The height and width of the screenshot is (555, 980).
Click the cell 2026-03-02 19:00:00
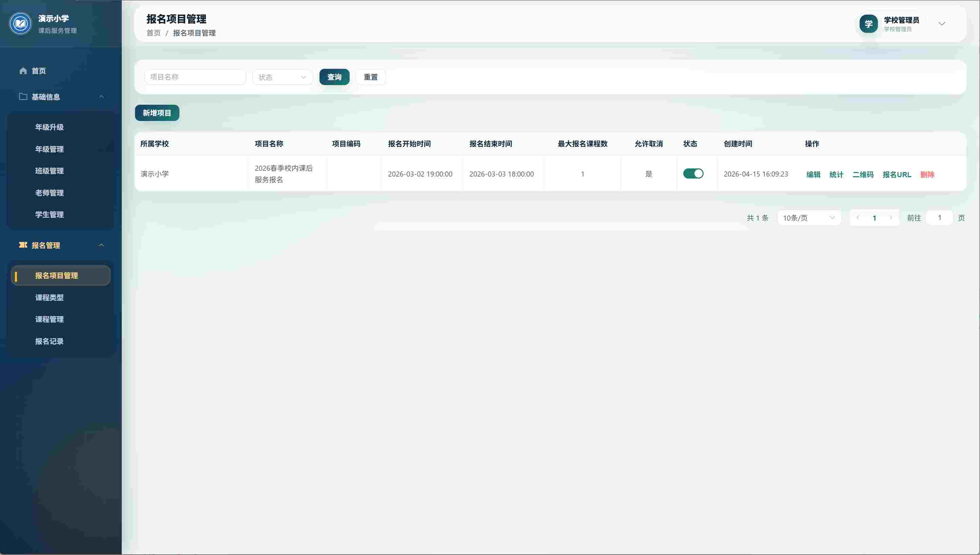(420, 174)
